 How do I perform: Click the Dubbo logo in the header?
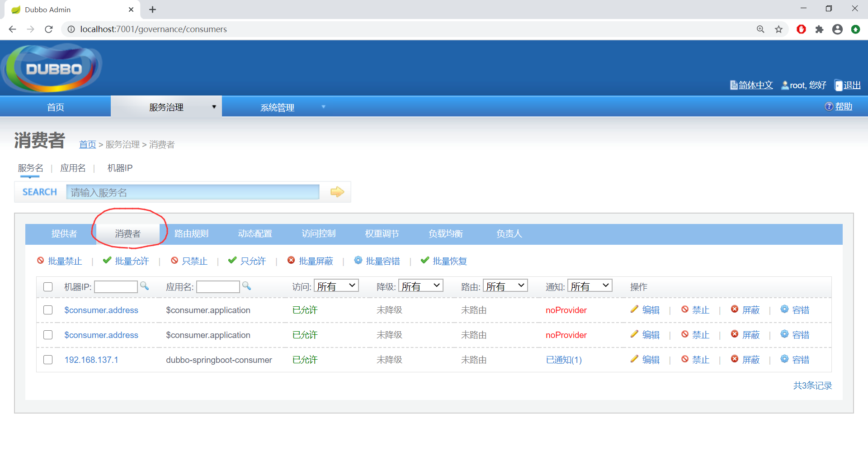pos(52,68)
